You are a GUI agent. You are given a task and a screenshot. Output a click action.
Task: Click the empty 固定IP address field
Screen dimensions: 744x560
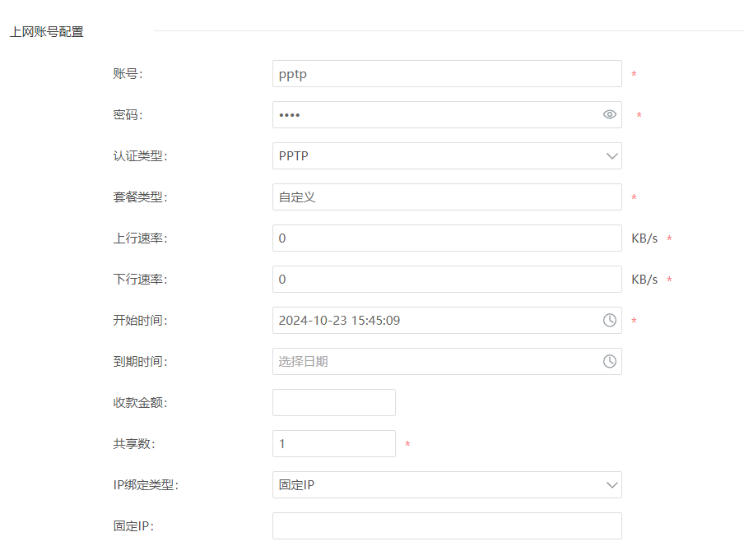(x=447, y=525)
